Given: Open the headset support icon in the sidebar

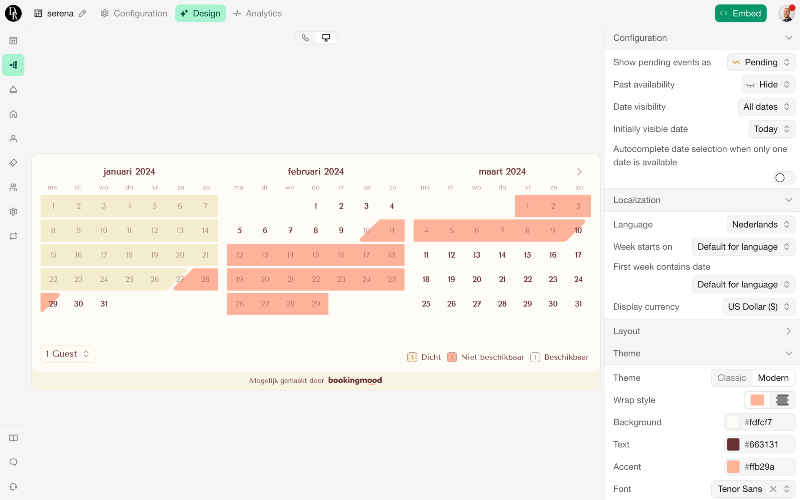Looking at the screenshot, I should [13, 487].
